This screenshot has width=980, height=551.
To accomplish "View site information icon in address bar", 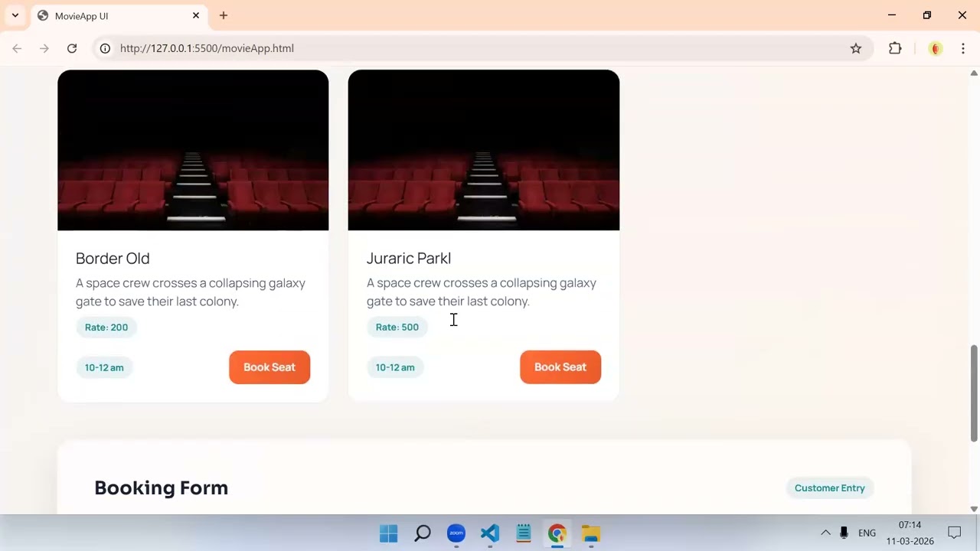I will (x=105, y=48).
